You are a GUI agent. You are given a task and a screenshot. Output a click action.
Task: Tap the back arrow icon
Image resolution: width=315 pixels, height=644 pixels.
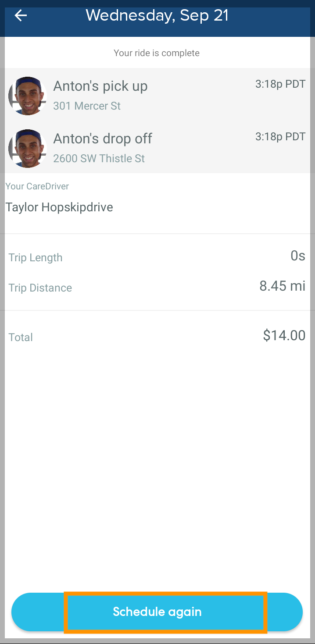[21, 16]
